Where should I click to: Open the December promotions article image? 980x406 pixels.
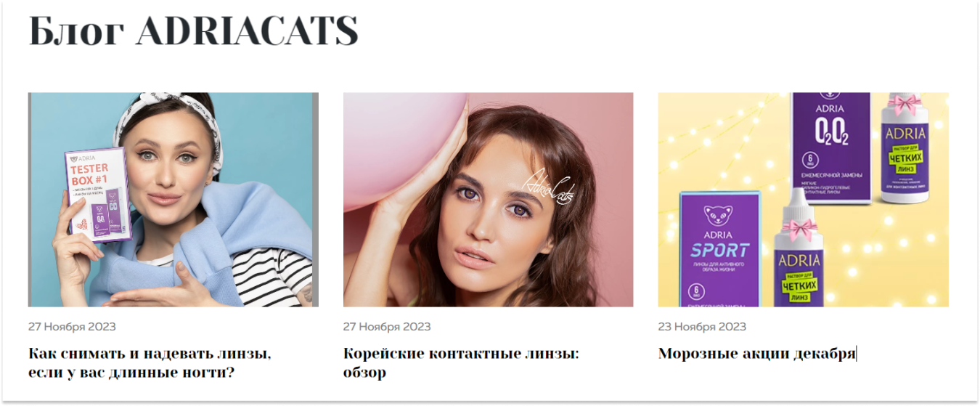pos(803,199)
